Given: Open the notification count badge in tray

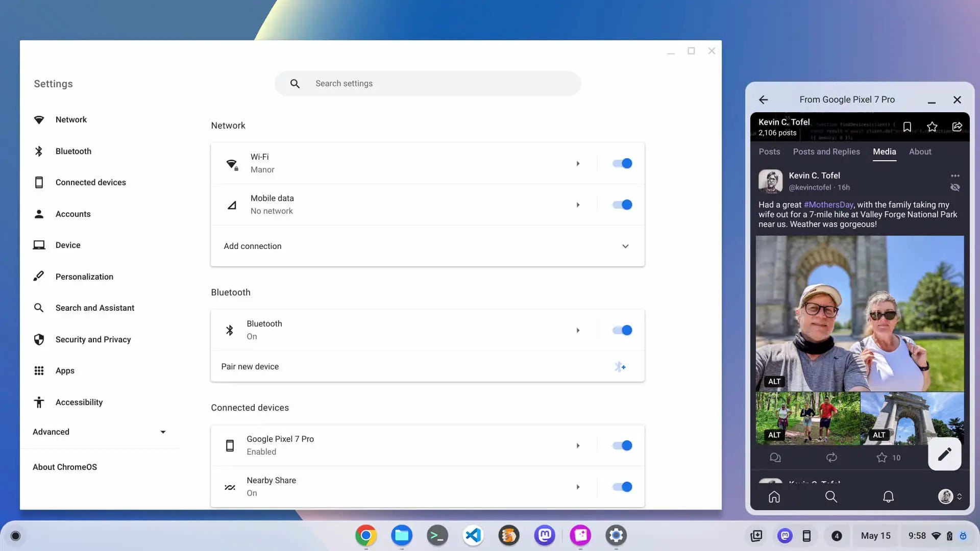Looking at the screenshot, I should tap(836, 536).
